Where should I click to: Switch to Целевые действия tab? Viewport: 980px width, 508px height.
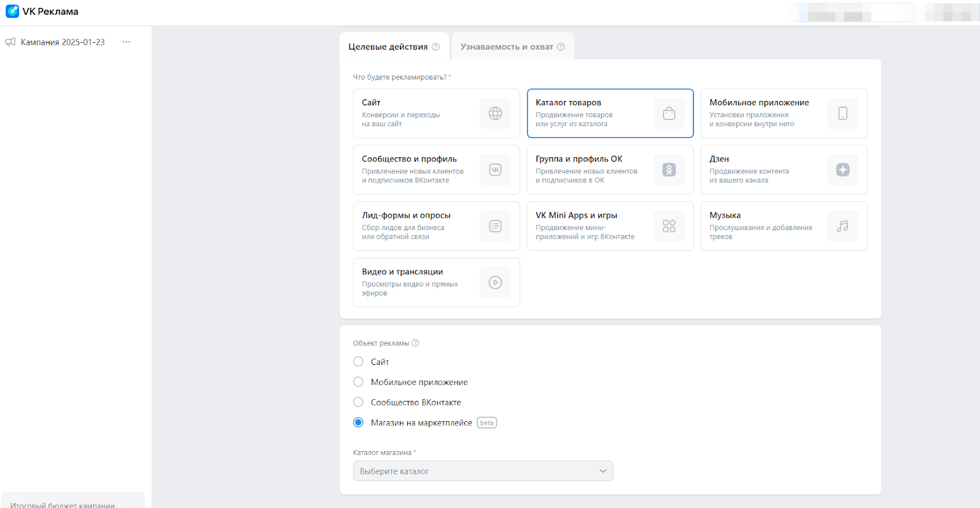(x=388, y=47)
